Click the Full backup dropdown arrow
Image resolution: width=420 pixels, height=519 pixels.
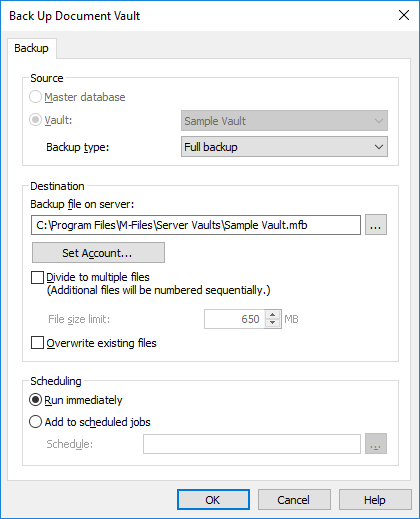click(379, 147)
